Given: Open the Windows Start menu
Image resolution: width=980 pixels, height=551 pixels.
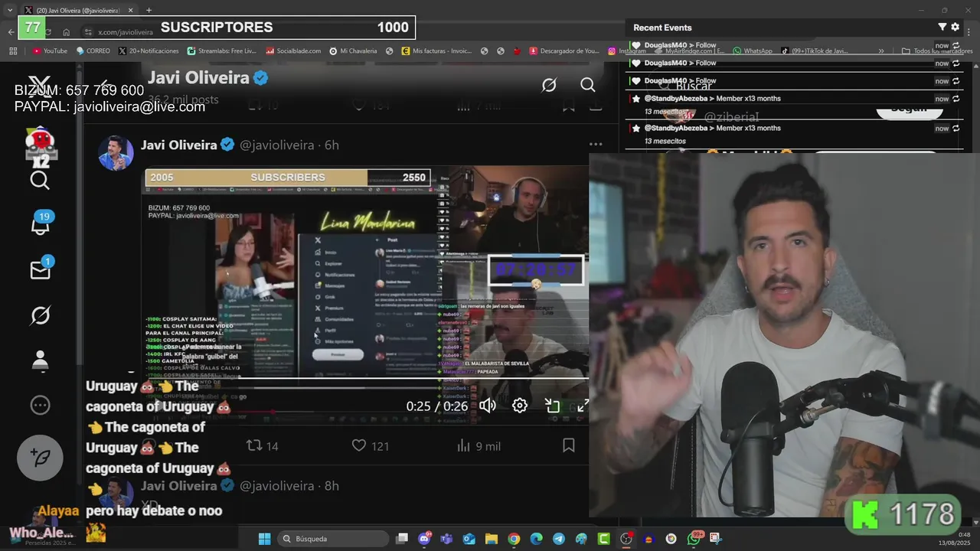Looking at the screenshot, I should [264, 539].
